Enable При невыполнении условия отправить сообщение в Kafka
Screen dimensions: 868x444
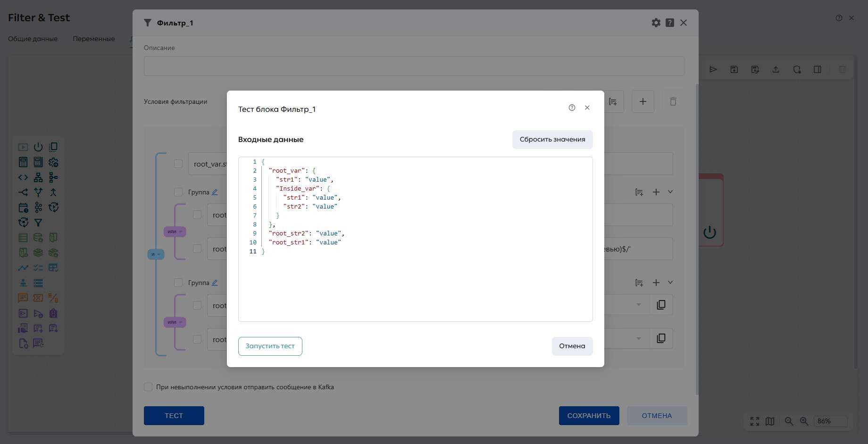(148, 387)
